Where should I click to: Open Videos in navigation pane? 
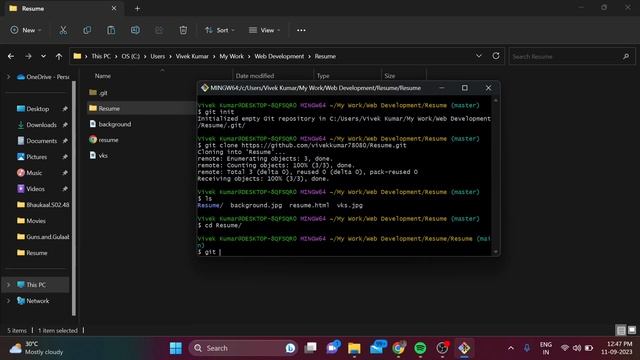coord(36,189)
